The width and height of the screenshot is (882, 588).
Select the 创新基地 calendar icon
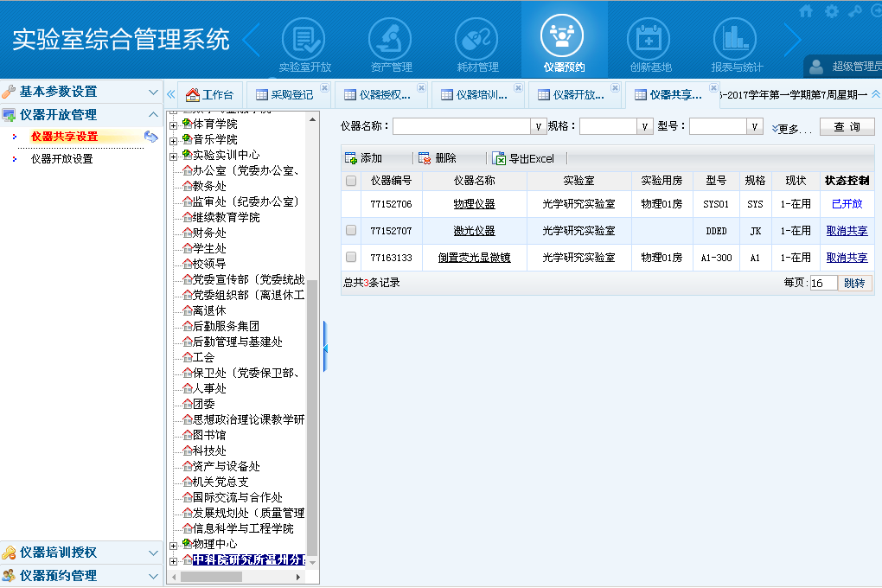649,40
